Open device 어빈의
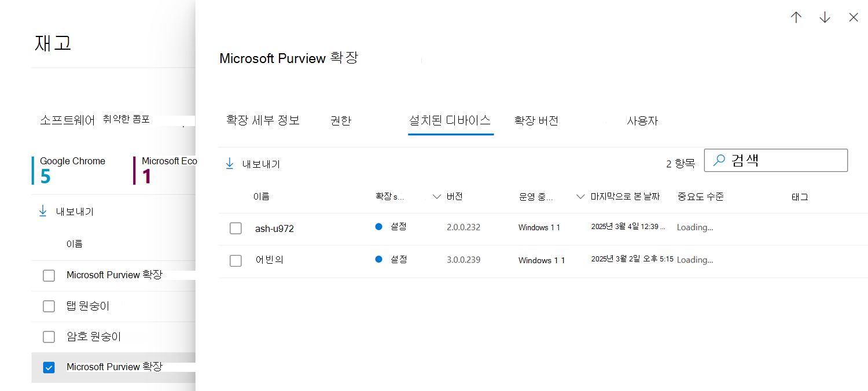This screenshot has height=391, width=868. 269,260
